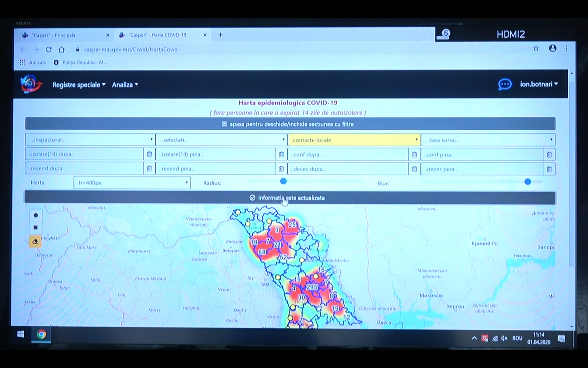Clear the izolare(14) pina date field

(x=281, y=154)
